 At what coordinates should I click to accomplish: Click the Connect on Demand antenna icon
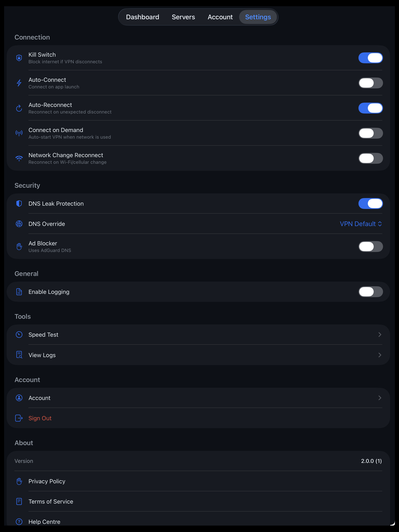(19, 133)
